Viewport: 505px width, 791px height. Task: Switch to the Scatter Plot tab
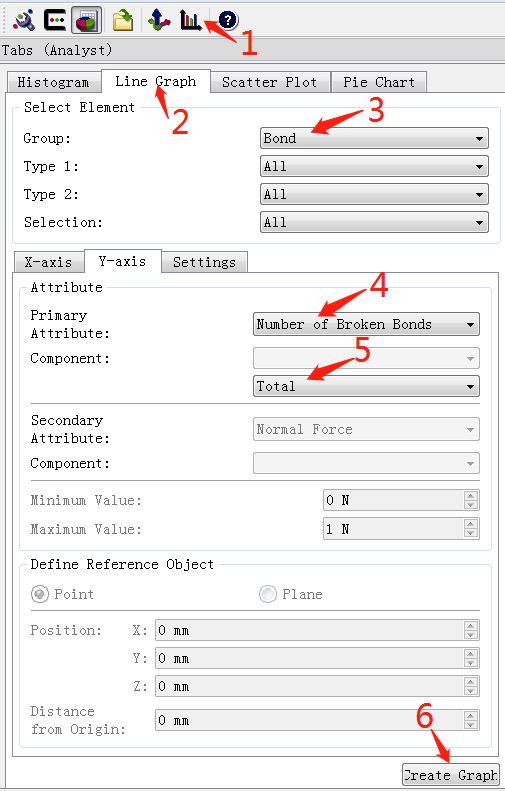269,82
